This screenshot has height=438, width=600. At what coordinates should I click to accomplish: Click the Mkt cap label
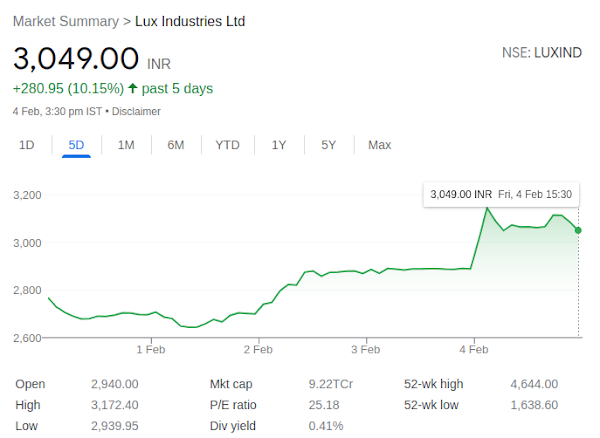(231, 384)
